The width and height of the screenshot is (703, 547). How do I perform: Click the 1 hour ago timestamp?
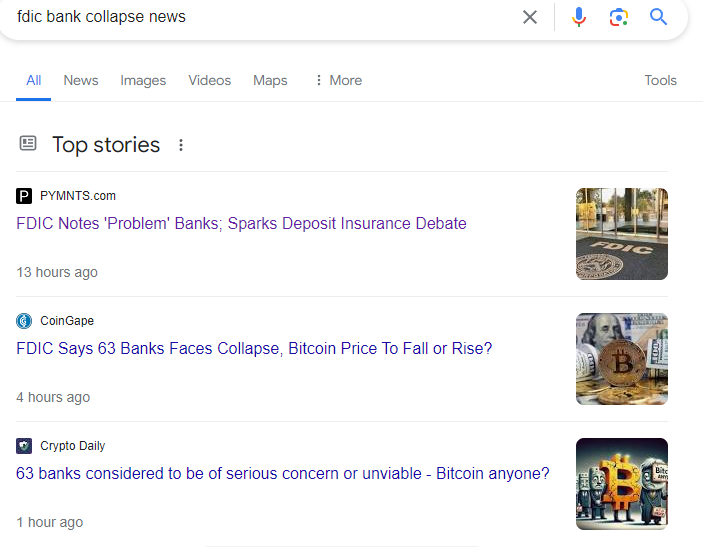(50, 522)
